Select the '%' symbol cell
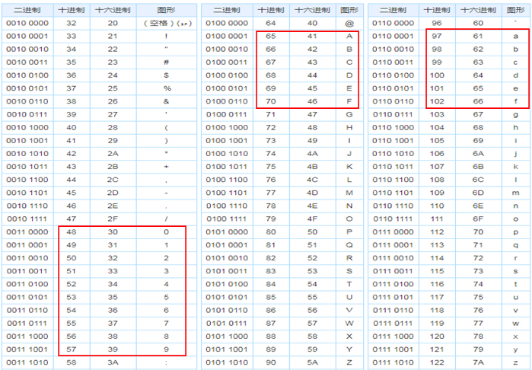Viewport: 532px width, 370px height. [x=166, y=89]
